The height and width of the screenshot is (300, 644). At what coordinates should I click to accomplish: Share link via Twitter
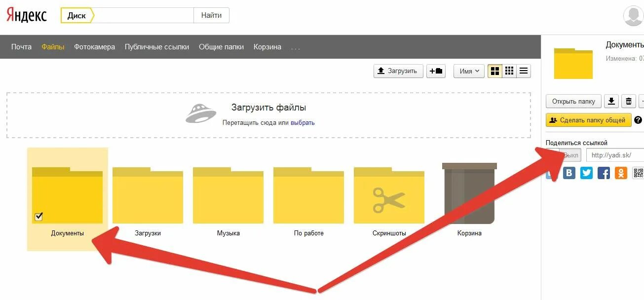click(586, 173)
